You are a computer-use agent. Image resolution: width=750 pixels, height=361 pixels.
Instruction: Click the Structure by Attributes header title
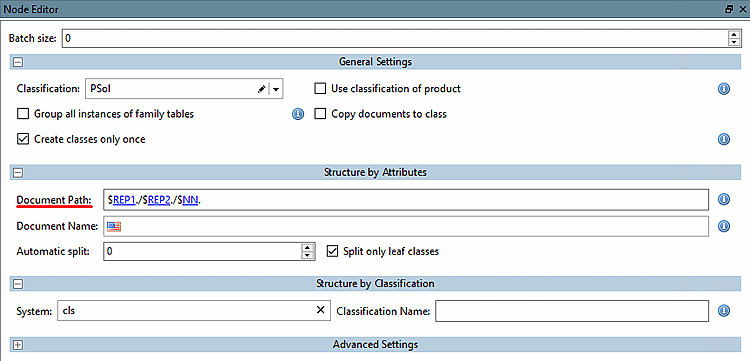[x=375, y=172]
